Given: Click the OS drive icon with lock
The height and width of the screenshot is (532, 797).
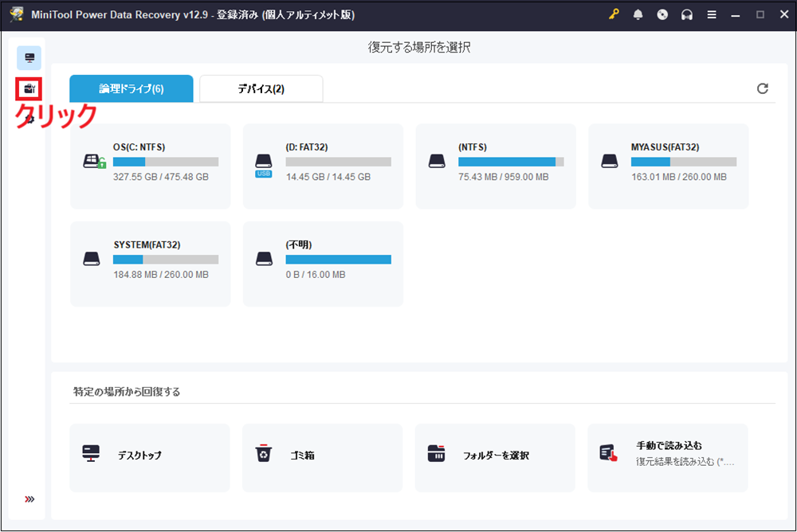Looking at the screenshot, I should point(94,162).
